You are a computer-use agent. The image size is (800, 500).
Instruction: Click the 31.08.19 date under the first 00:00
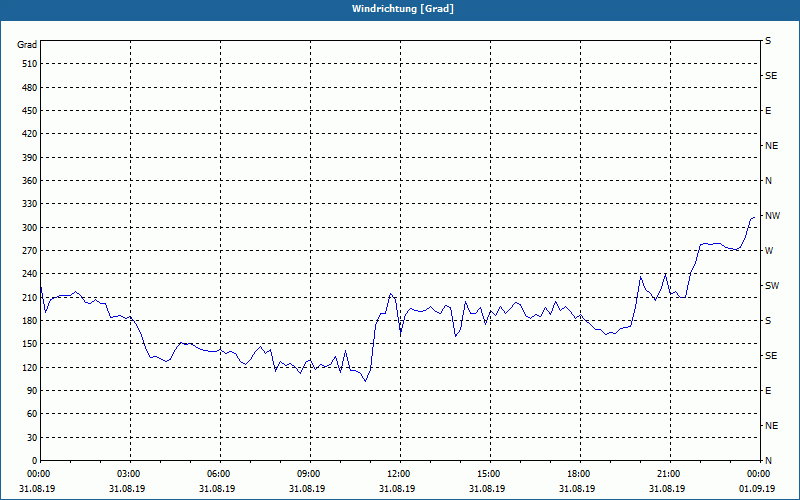tap(37, 489)
